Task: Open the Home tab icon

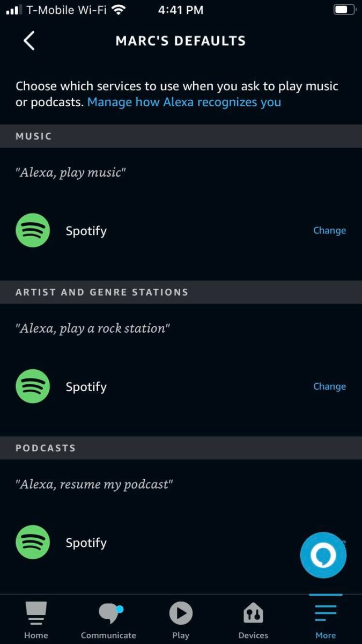Action: click(x=36, y=613)
